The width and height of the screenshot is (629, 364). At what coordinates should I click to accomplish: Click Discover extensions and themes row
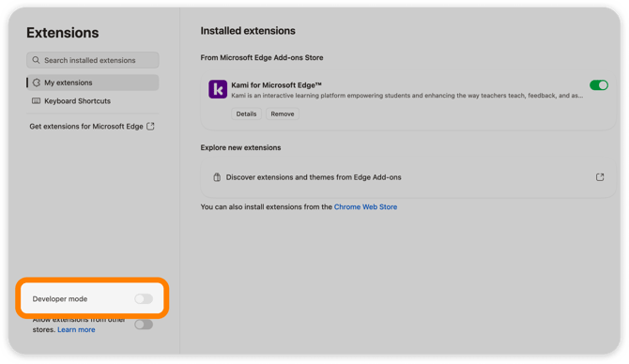pos(408,177)
